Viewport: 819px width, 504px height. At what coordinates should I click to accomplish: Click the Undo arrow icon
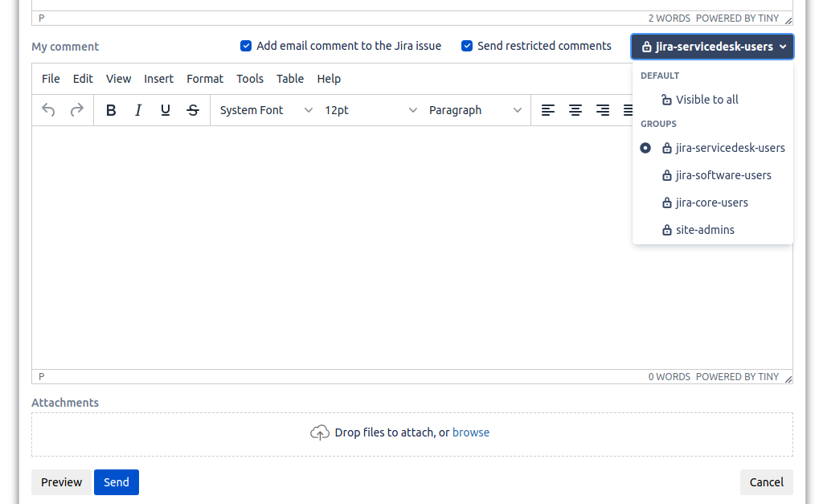(48, 110)
